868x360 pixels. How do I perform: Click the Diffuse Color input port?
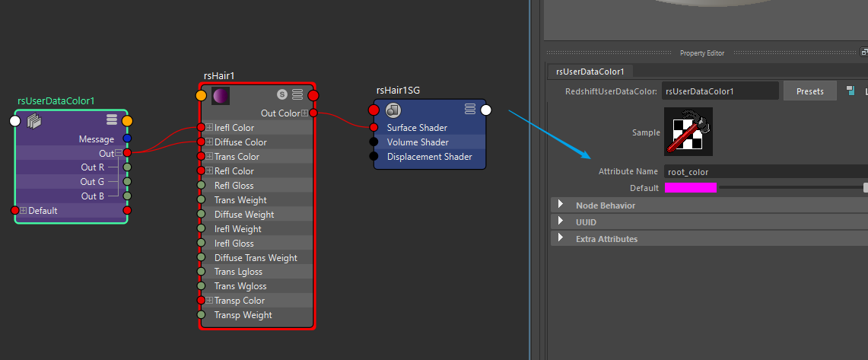(x=202, y=142)
